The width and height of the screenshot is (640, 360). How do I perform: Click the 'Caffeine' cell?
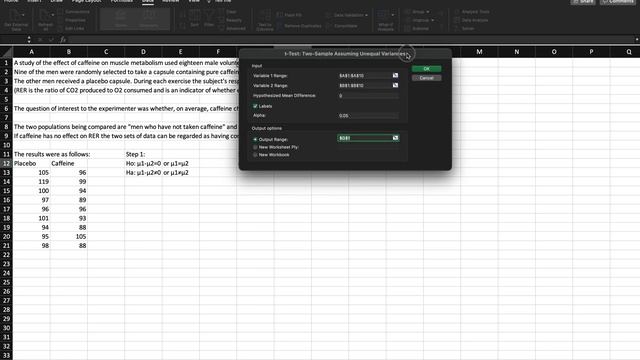tap(69, 163)
